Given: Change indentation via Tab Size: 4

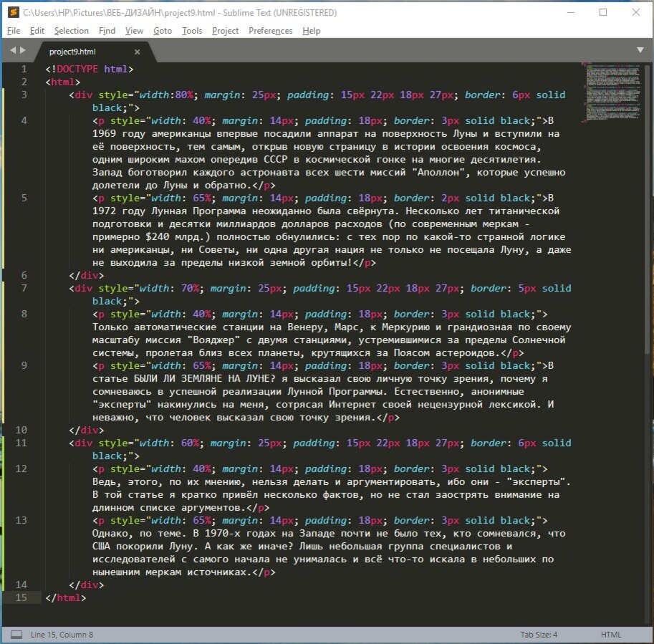Looking at the screenshot, I should (539, 635).
